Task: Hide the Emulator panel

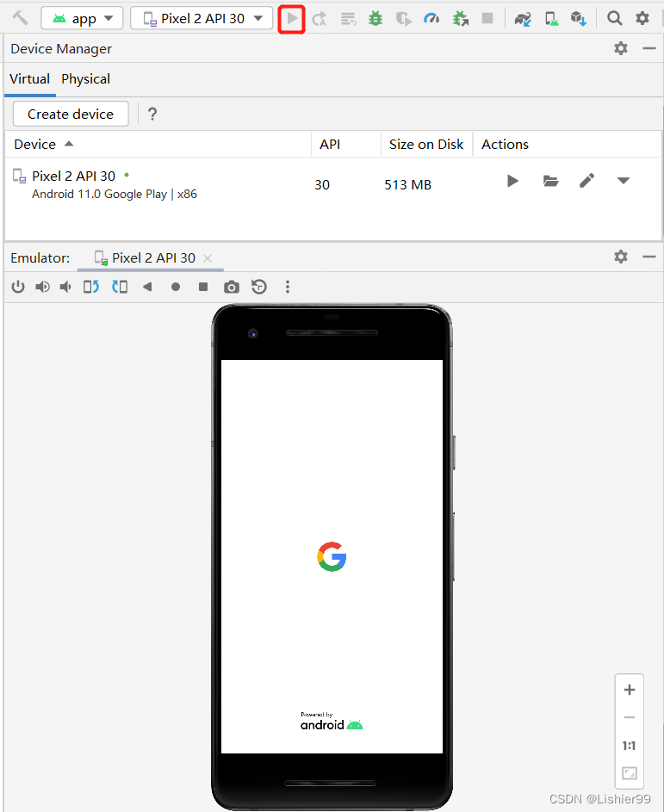Action: pyautogui.click(x=649, y=257)
